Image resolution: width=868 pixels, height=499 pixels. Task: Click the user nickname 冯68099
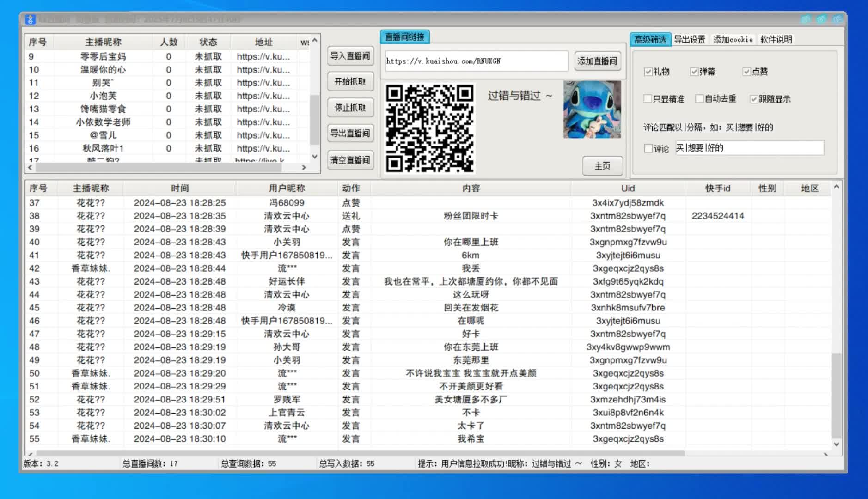point(287,203)
